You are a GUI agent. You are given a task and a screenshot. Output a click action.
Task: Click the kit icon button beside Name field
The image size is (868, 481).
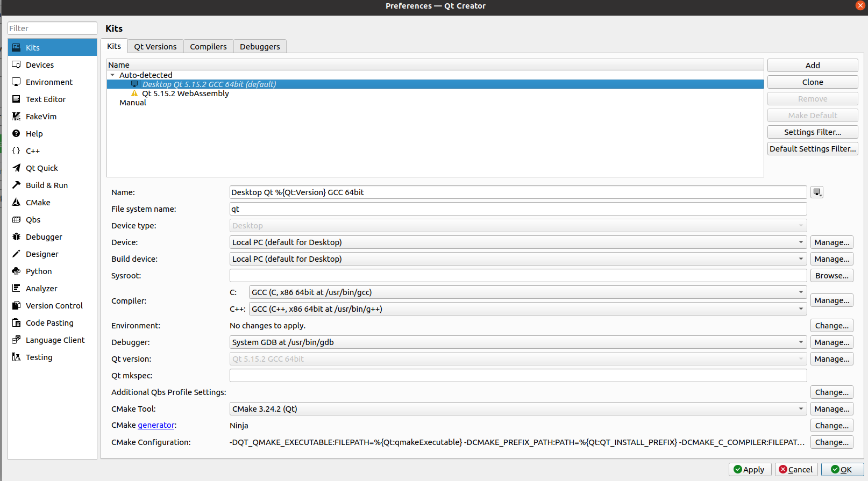(817, 192)
